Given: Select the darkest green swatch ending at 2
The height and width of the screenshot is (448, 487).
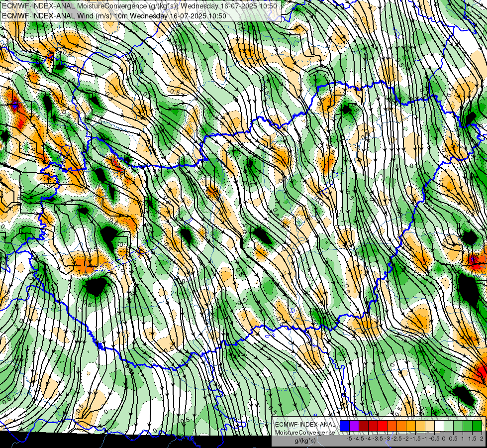Looking at the screenshot, I should tap(477, 426).
